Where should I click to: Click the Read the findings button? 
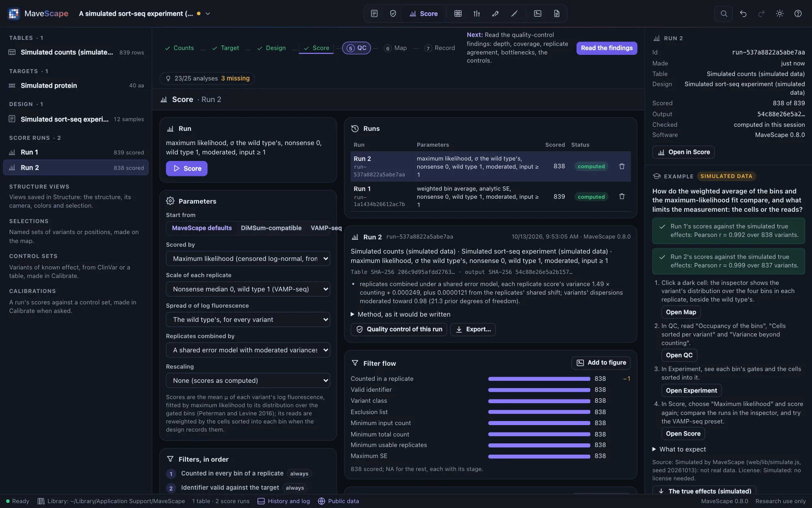tap(607, 48)
